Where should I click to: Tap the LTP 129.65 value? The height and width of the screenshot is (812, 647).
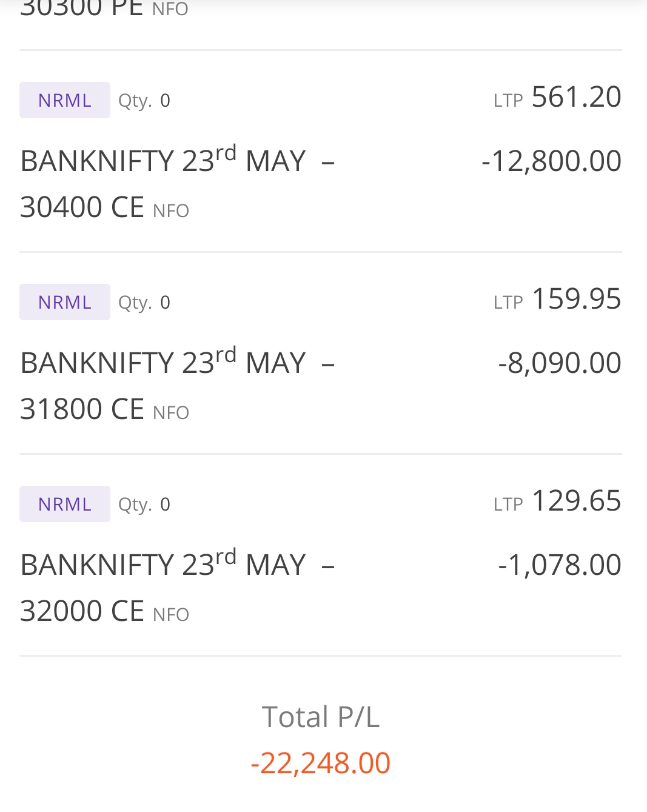coord(576,501)
